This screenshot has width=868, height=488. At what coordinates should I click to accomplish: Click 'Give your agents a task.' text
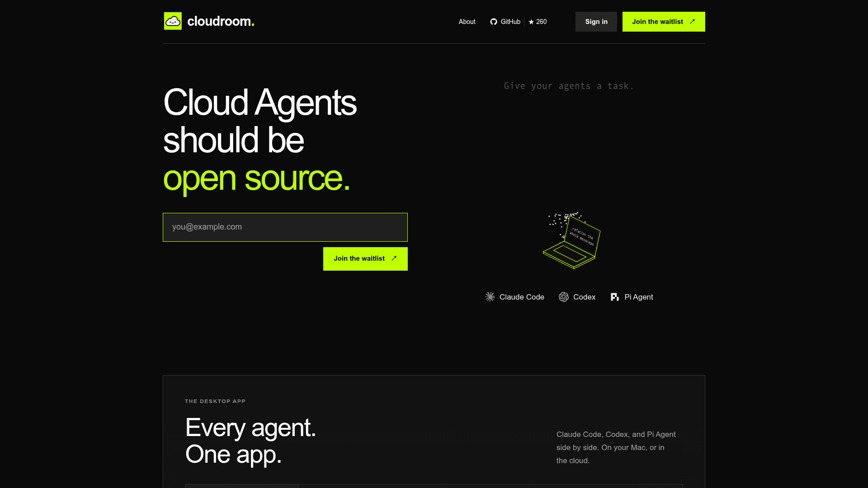(x=569, y=86)
